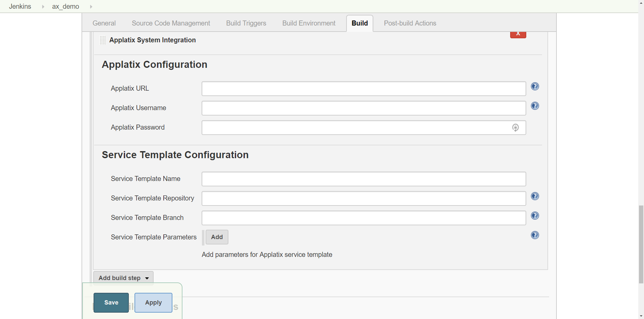
Task: Open help for Service Template Branch
Action: point(535,216)
